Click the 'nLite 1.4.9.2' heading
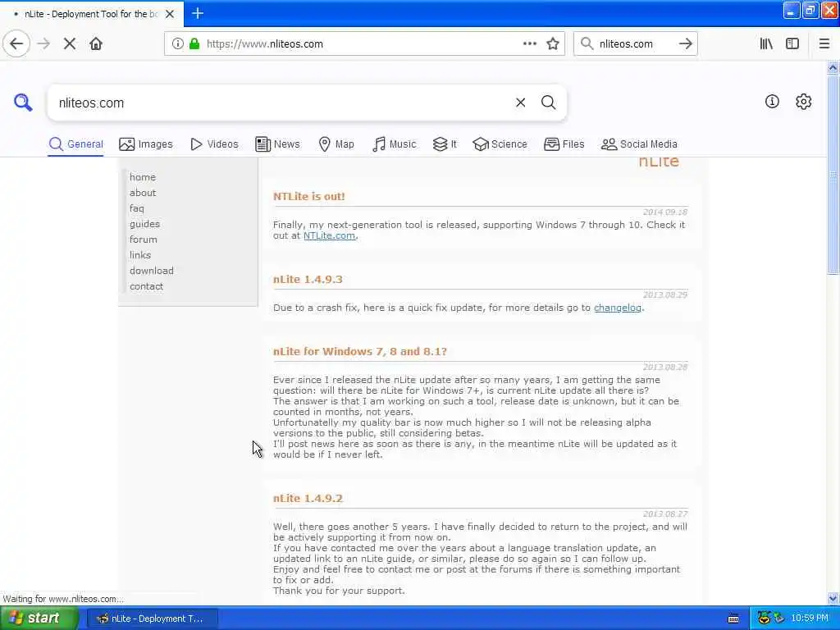 [x=308, y=499]
